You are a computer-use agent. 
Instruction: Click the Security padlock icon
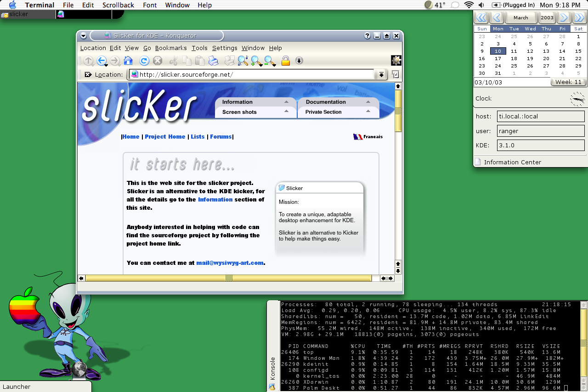pyautogui.click(x=285, y=61)
